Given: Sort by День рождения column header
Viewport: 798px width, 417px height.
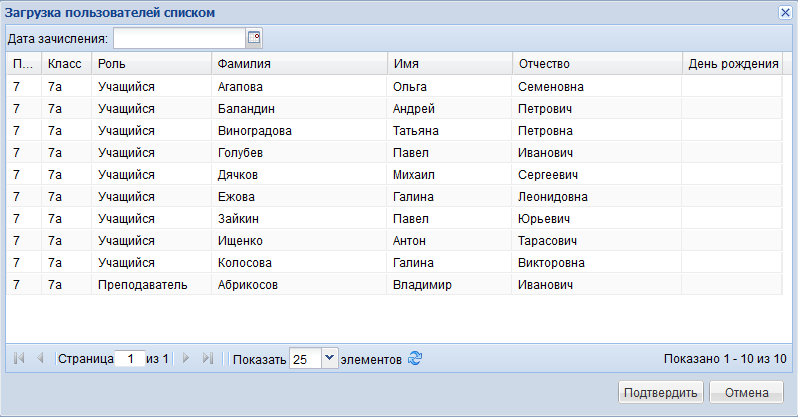Looking at the screenshot, I should 733,63.
